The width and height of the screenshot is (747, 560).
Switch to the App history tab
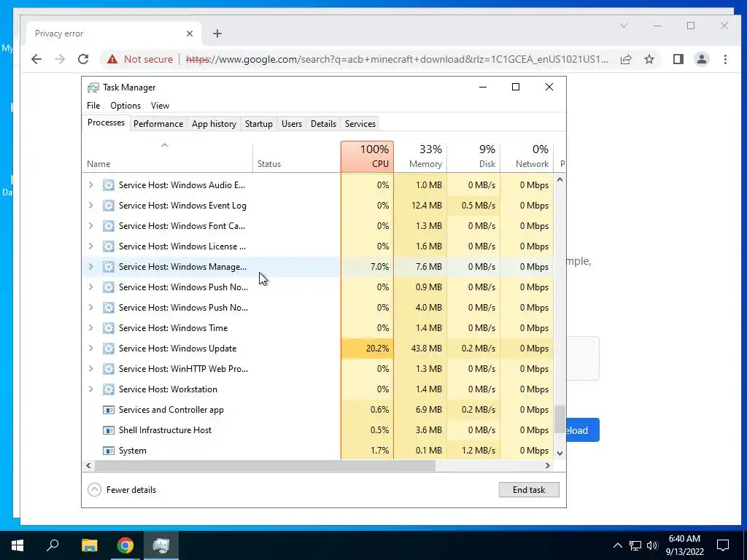(214, 124)
